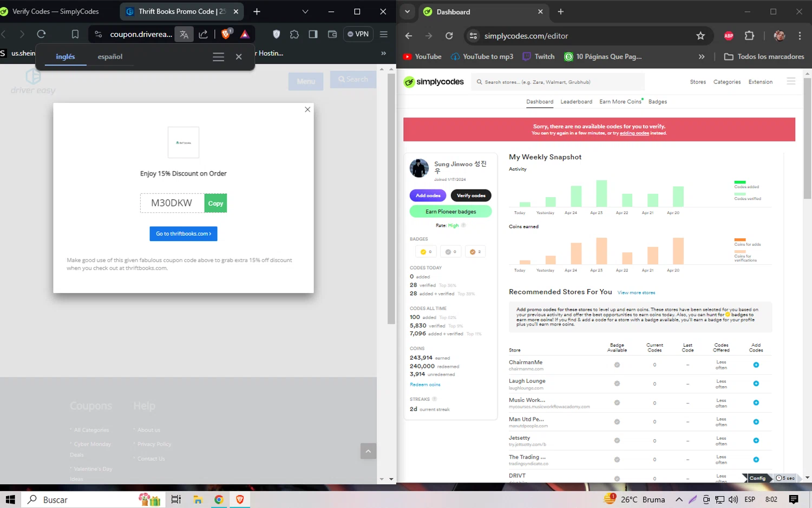Open the Todos los marcadores folder

764,56
